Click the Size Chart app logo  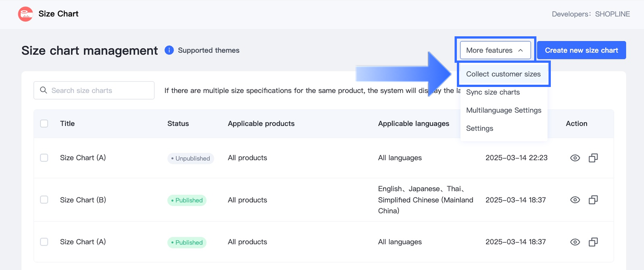(25, 14)
